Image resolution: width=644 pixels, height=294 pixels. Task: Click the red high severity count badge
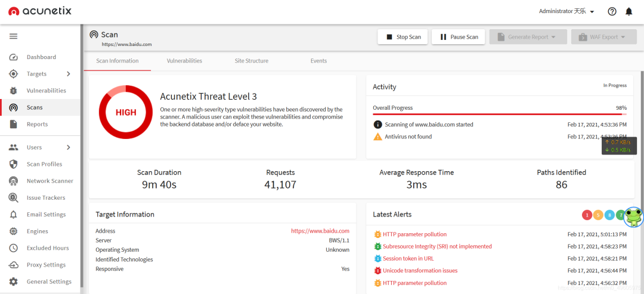point(587,214)
